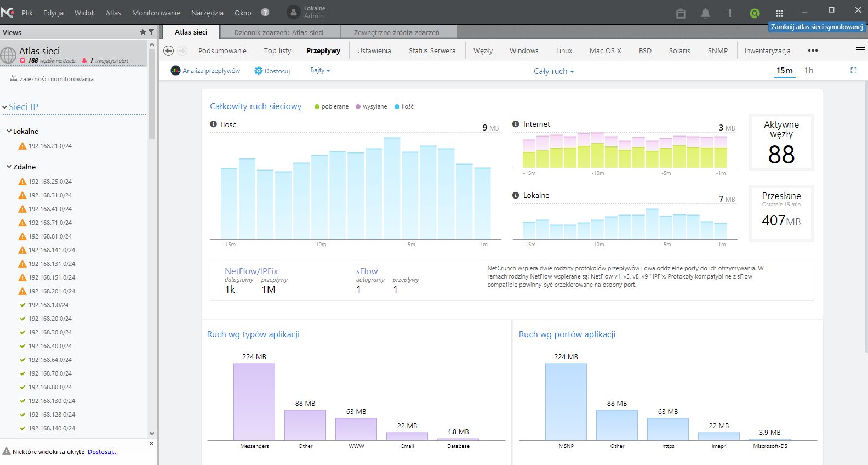Open the Cały ruch dropdown
The width and height of the screenshot is (868, 465).
(x=553, y=71)
